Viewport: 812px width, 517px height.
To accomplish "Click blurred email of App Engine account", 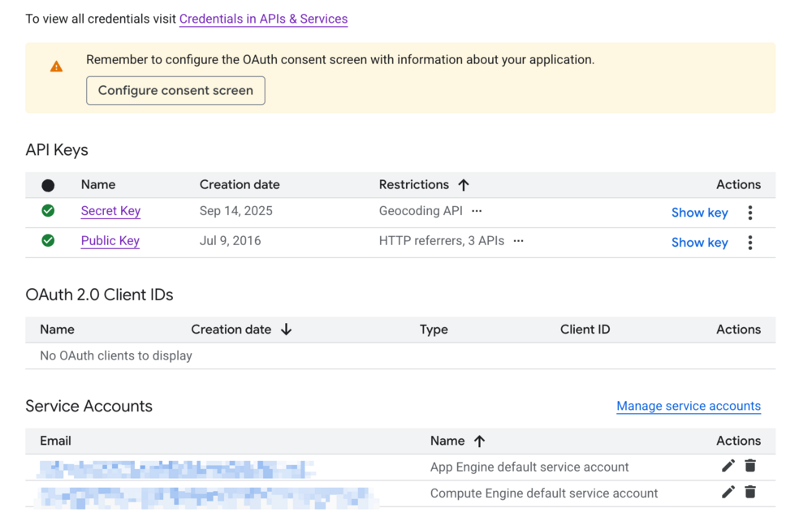I will [x=176, y=469].
